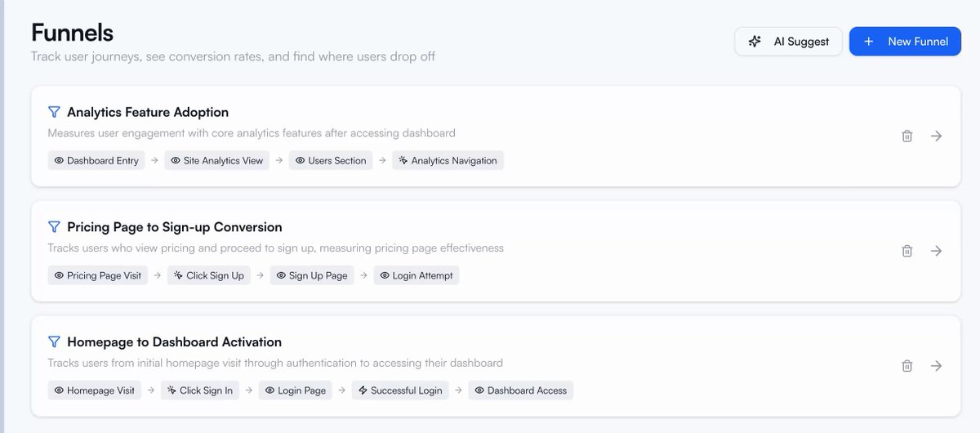The width and height of the screenshot is (980, 433).
Task: Delete the Analytics Feature Adoption funnel
Action: 906,136
